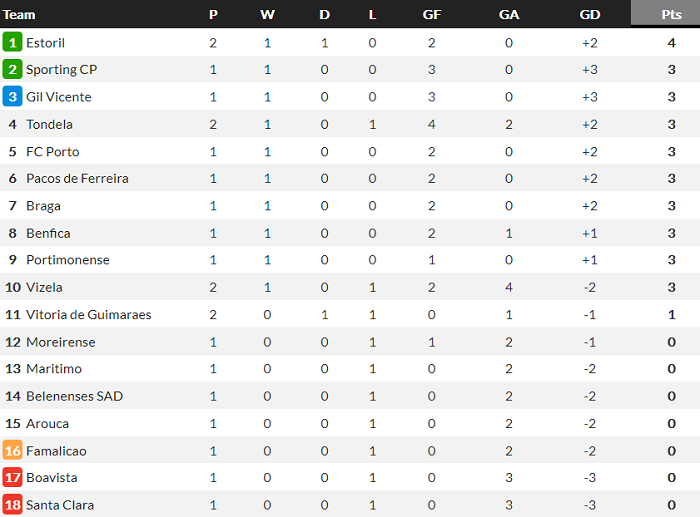
Task: Click the GA column header
Action: [x=508, y=14]
